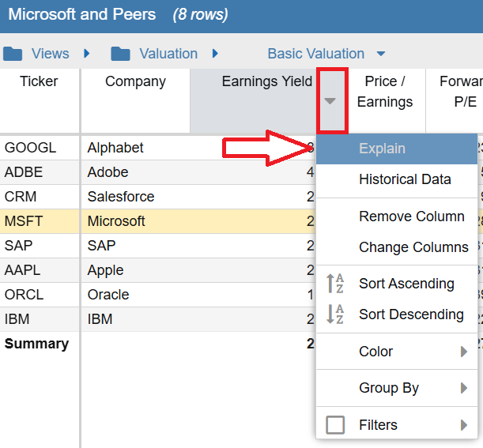Click the Sort Descending A-Z icon

click(x=335, y=314)
